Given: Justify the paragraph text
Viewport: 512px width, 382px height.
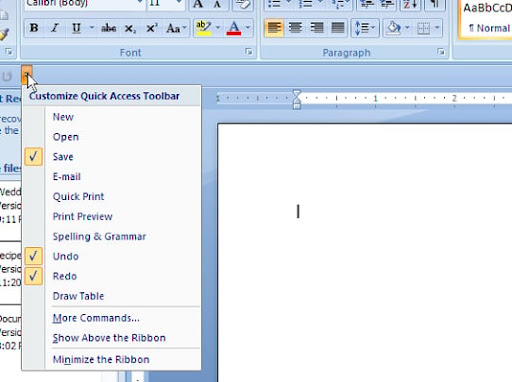Looking at the screenshot, I should click(338, 28).
